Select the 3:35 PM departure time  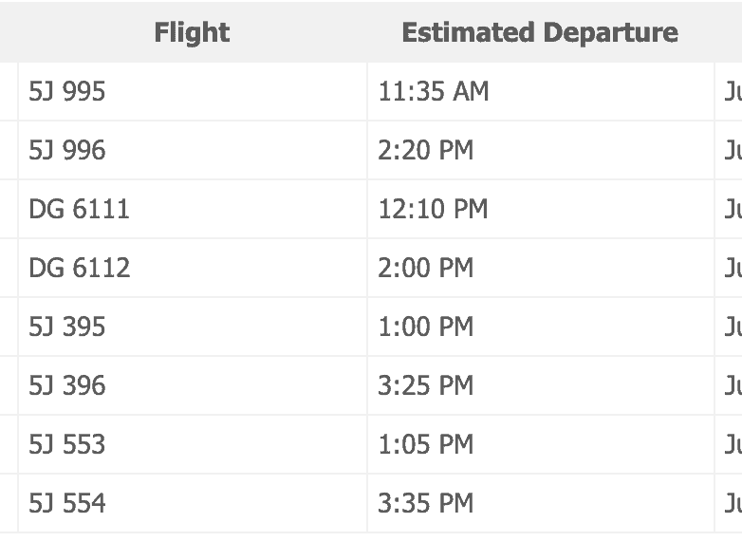425,504
